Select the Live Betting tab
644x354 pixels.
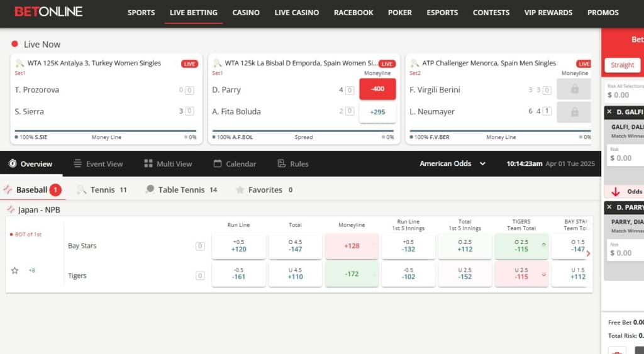click(x=194, y=13)
